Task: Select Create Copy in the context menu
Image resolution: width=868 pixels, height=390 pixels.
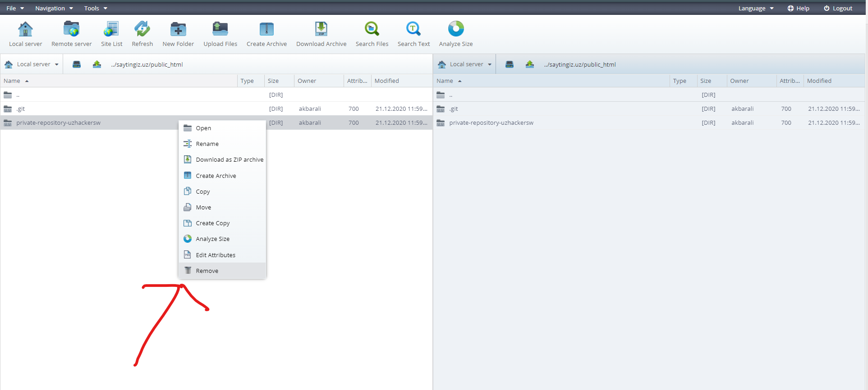Action: pos(222,223)
